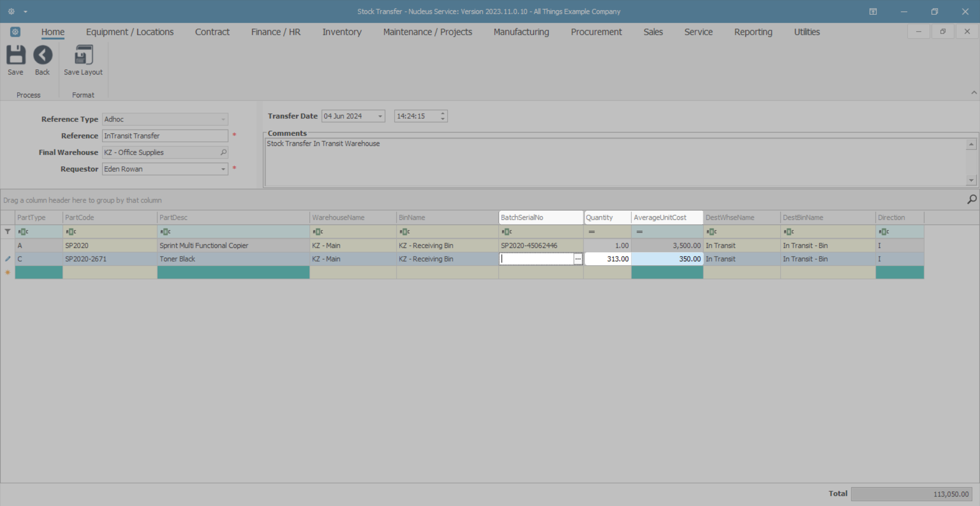The image size is (980, 506).
Task: Click Direction filter condition icon
Action: tap(884, 232)
